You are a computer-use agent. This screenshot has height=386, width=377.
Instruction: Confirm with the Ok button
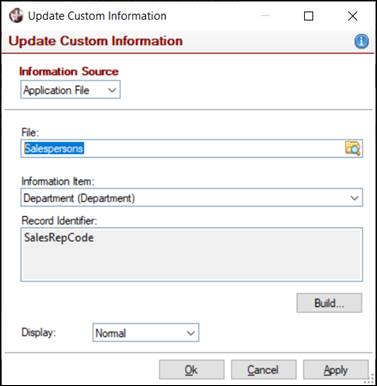(x=192, y=370)
